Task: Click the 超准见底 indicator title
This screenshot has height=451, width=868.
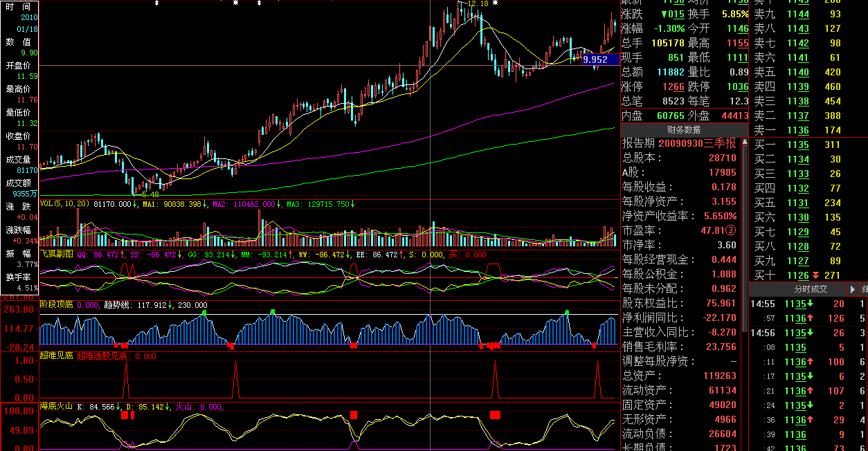Action: click(57, 356)
